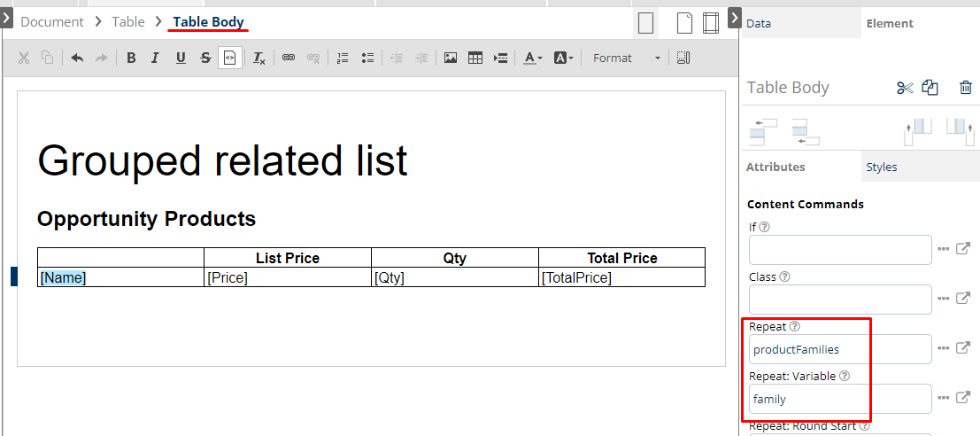Collapse the right side panel with chevron
The height and width of the screenshot is (436, 980).
click(x=734, y=17)
